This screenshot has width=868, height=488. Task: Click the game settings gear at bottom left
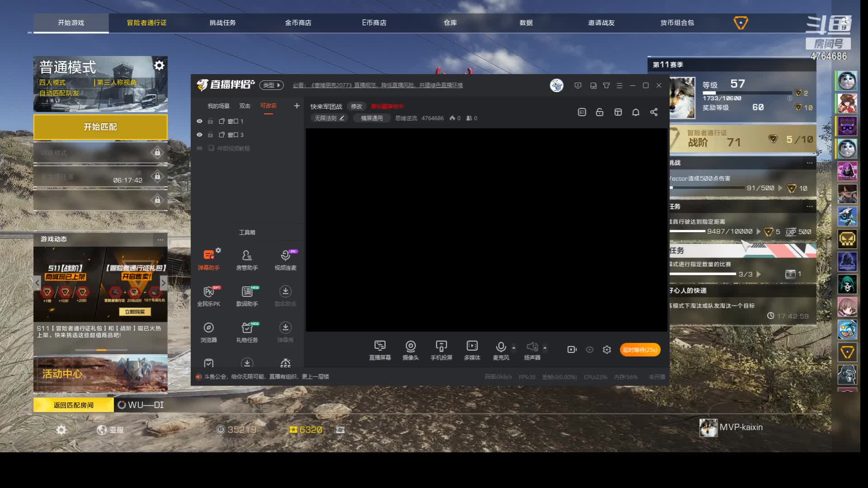(61, 430)
